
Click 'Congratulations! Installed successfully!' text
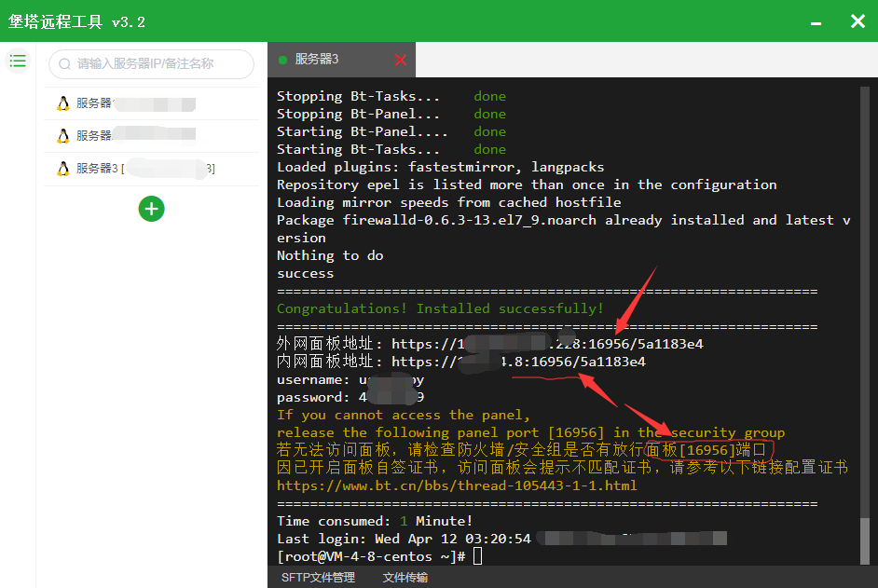(x=440, y=308)
